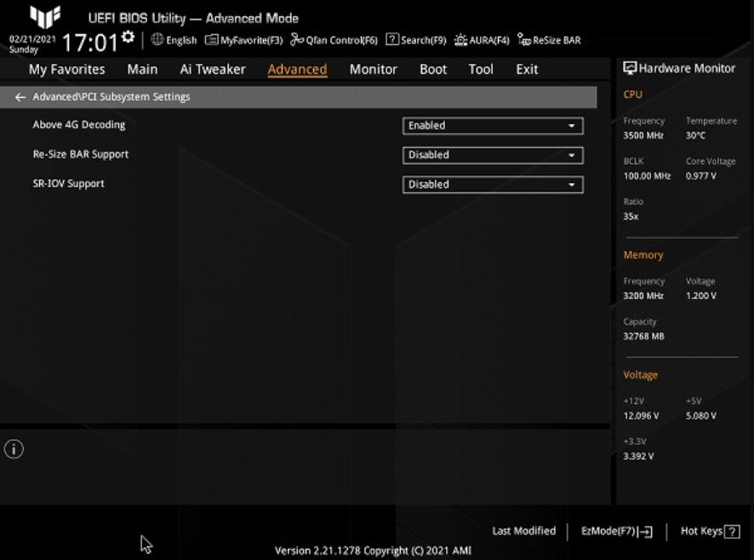Click the settings gear icon beside the clock

(x=128, y=37)
